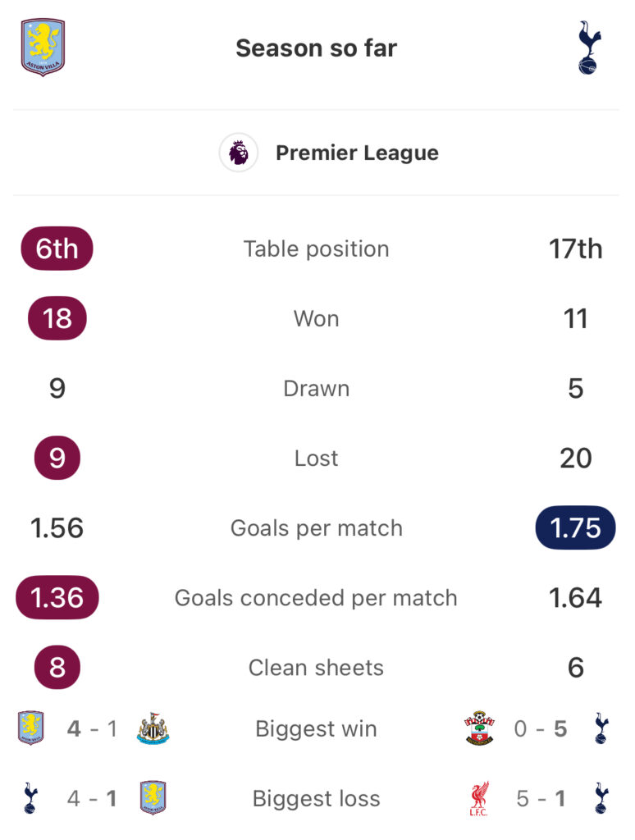The height and width of the screenshot is (840, 635).
Task: Tap the 1.36 goals conceded badge
Action: (x=57, y=597)
